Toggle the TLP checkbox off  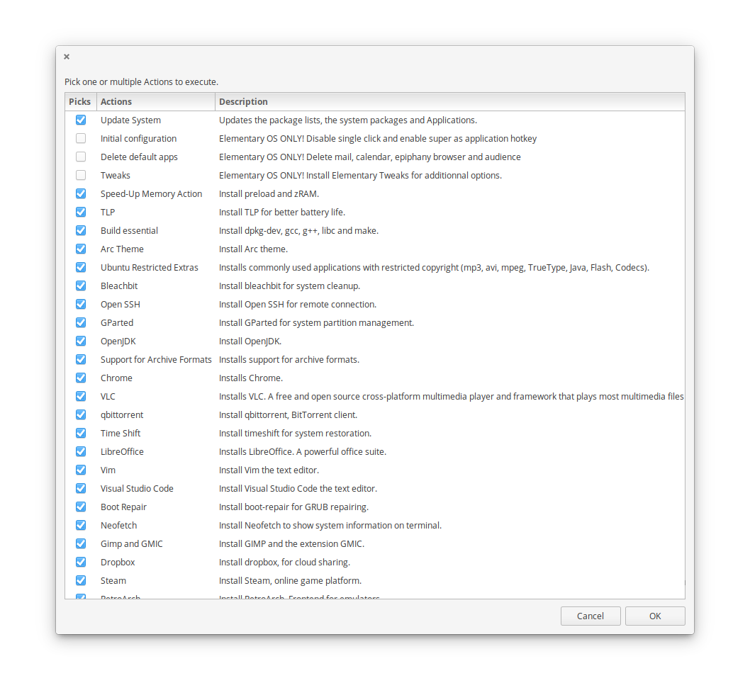point(81,212)
